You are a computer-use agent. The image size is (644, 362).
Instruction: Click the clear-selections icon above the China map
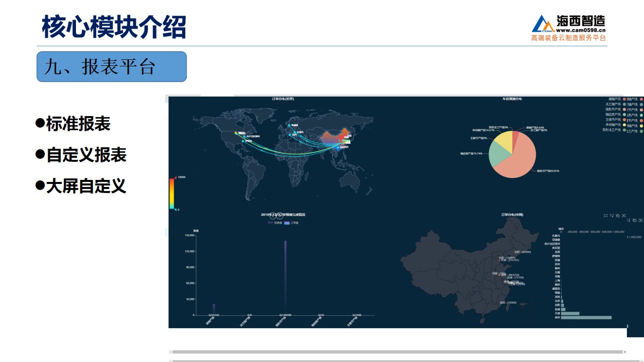624,216
